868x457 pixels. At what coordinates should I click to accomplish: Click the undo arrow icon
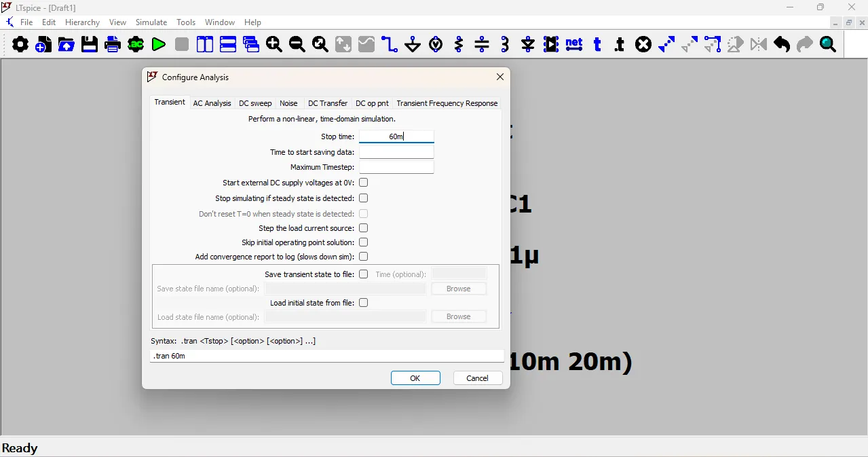pyautogui.click(x=782, y=45)
